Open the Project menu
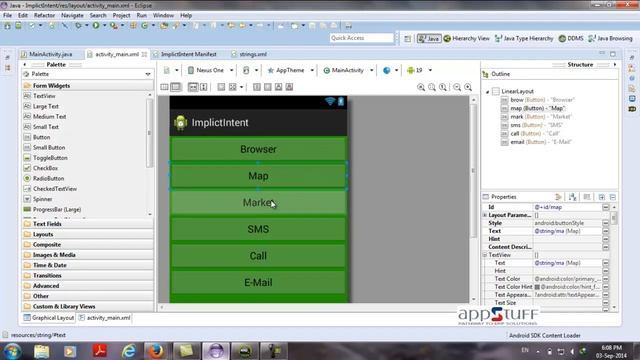This screenshot has height=360, width=640. tap(121, 16)
